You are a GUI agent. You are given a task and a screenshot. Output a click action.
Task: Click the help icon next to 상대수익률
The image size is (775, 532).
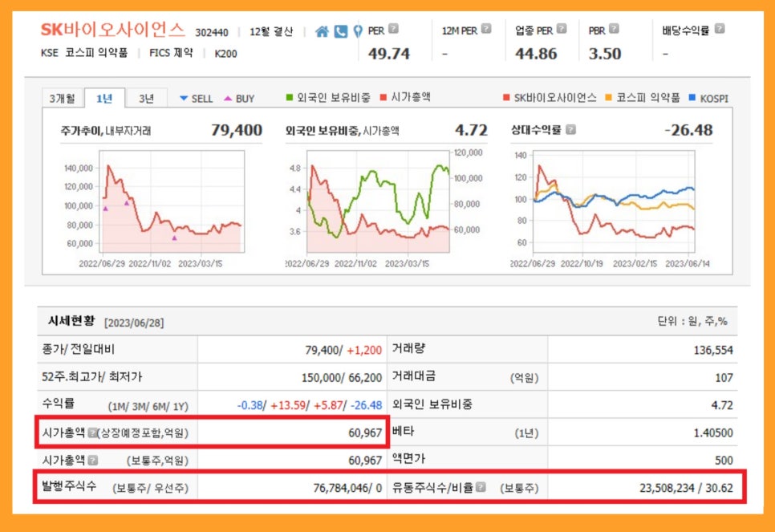[570, 129]
